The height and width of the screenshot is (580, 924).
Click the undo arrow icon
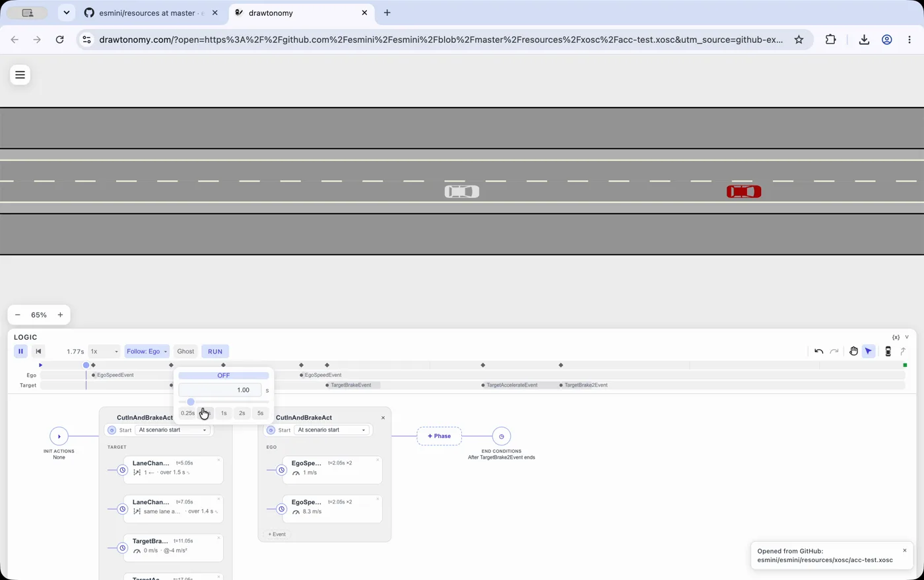(x=818, y=352)
